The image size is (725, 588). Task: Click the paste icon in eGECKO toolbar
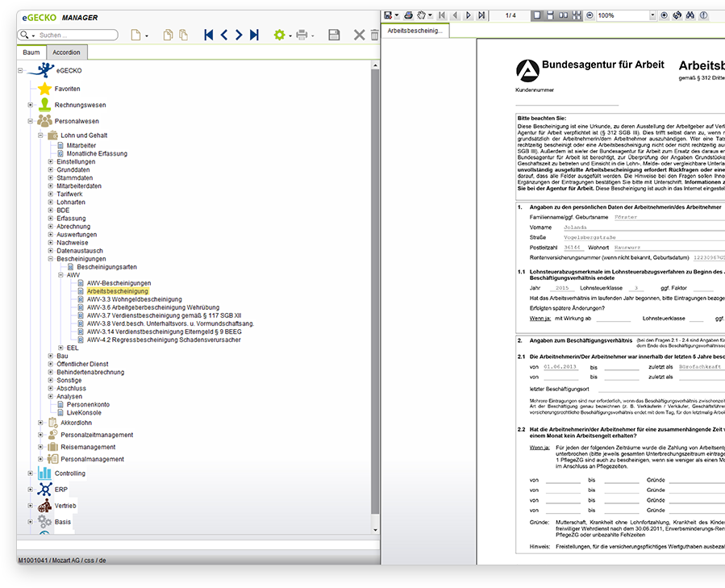click(x=184, y=35)
